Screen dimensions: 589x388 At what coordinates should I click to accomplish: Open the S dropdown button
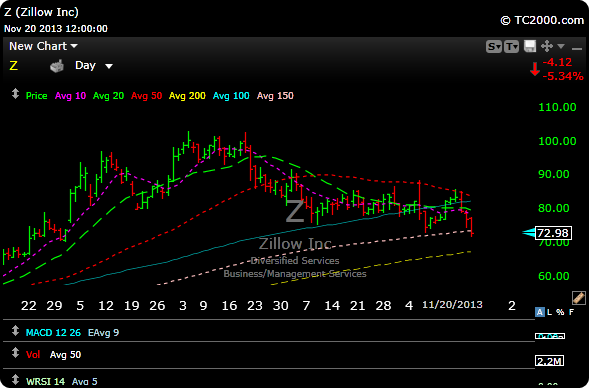(494, 47)
